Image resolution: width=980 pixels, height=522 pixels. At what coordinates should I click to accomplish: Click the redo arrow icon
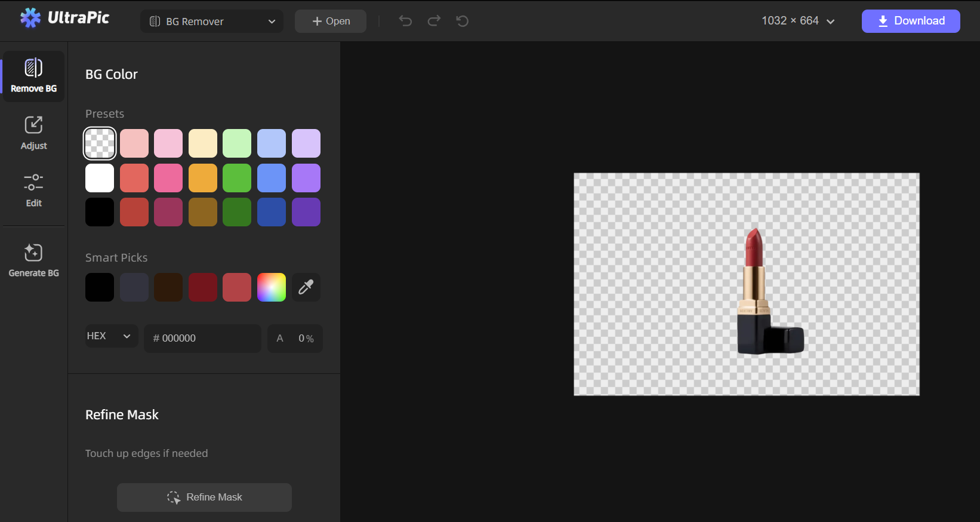tap(434, 21)
